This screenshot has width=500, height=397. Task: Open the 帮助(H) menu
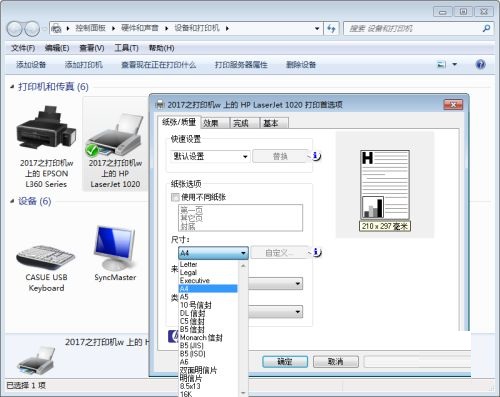click(161, 48)
